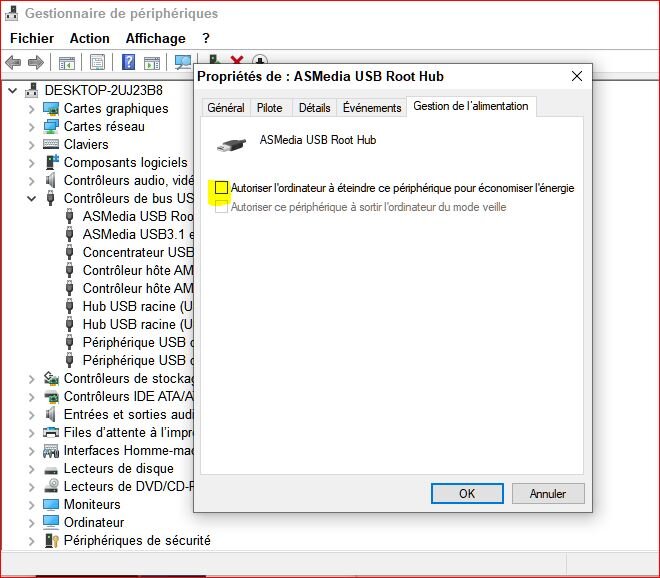The height and width of the screenshot is (578, 660).
Task: Open the Fichier menu
Action: 32,38
